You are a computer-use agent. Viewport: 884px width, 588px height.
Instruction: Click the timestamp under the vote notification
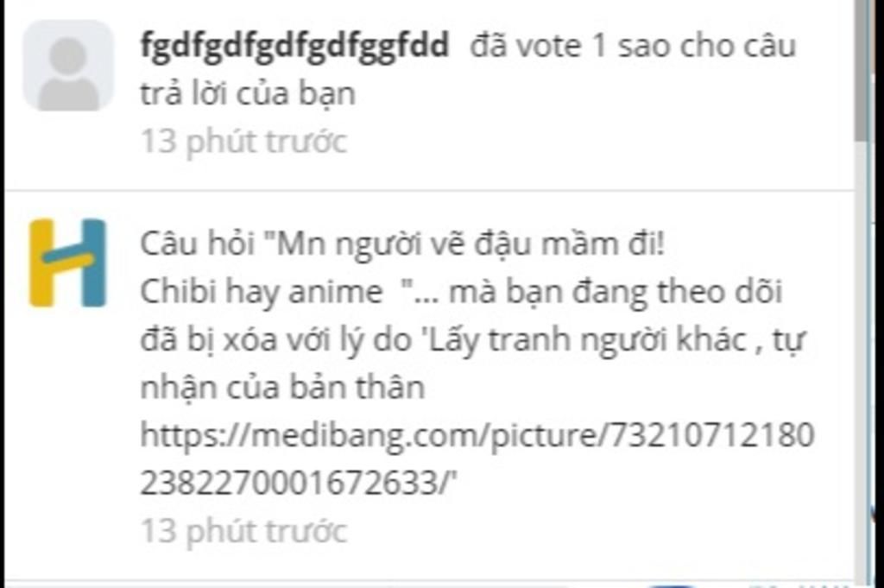point(243,141)
